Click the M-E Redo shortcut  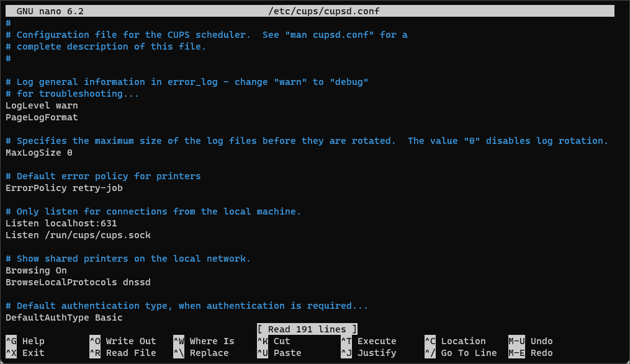click(531, 353)
